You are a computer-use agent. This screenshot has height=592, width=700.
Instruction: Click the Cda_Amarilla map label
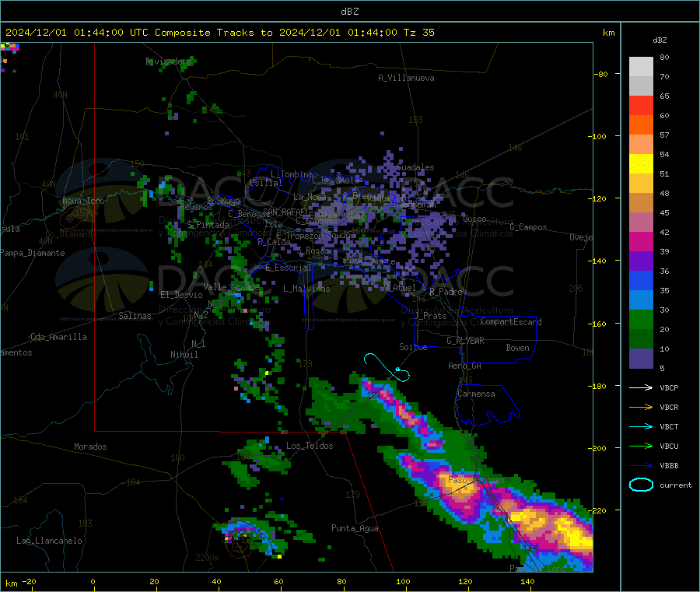point(58,337)
